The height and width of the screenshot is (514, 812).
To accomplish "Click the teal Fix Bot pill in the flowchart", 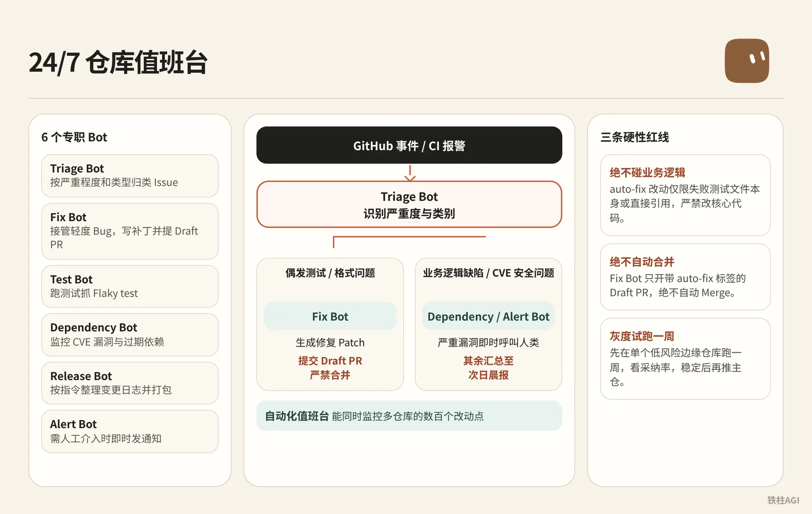I will pyautogui.click(x=330, y=316).
